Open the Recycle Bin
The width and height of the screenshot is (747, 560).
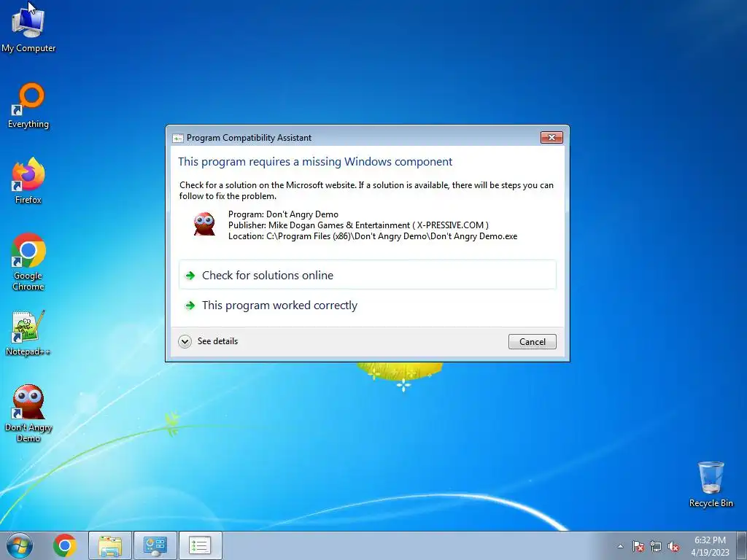click(711, 484)
